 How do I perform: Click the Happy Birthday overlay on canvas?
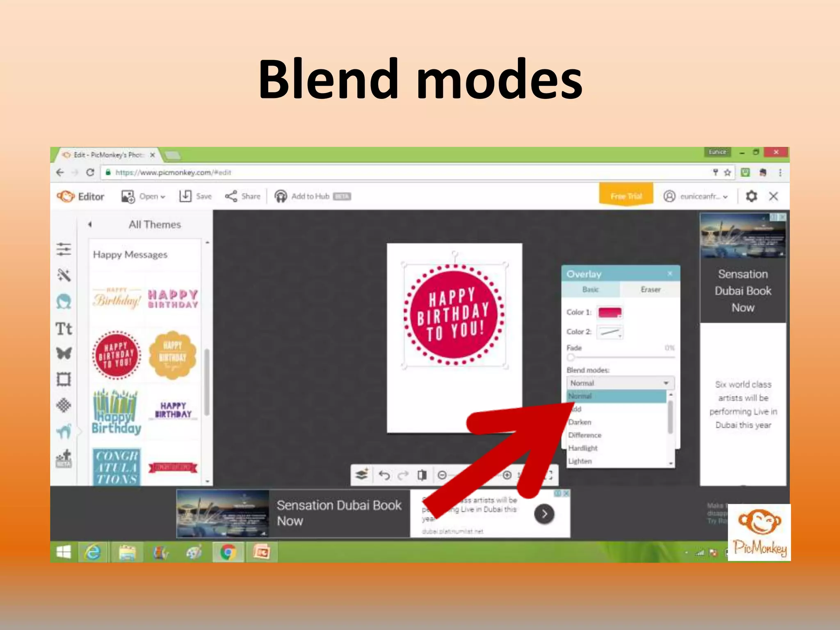tap(454, 315)
